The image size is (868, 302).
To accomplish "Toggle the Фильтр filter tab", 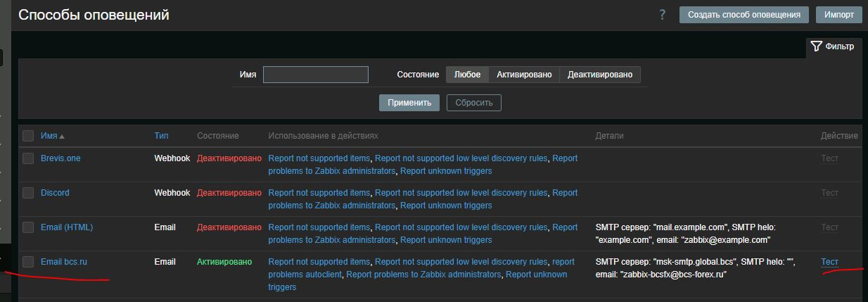I will (x=833, y=46).
